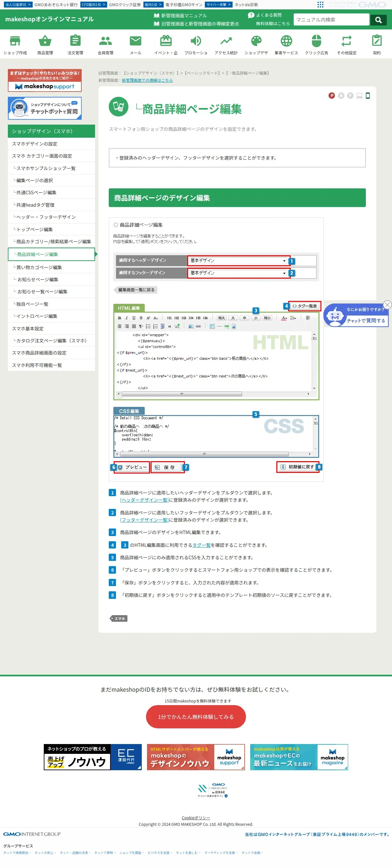Open ヘッダーデザイン一覧 link in step 1
Image resolution: width=392 pixels, height=868 pixels.
[x=144, y=500]
